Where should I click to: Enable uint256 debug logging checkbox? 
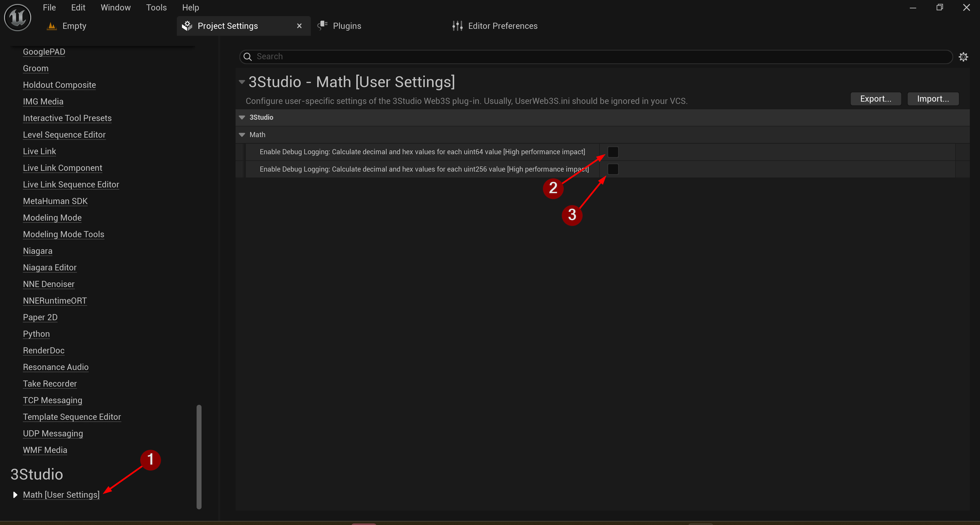613,169
